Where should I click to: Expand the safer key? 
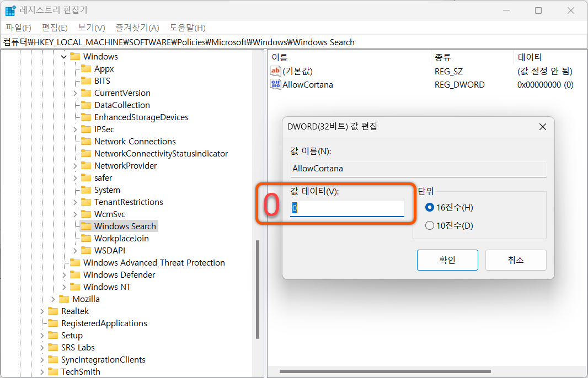click(75, 178)
